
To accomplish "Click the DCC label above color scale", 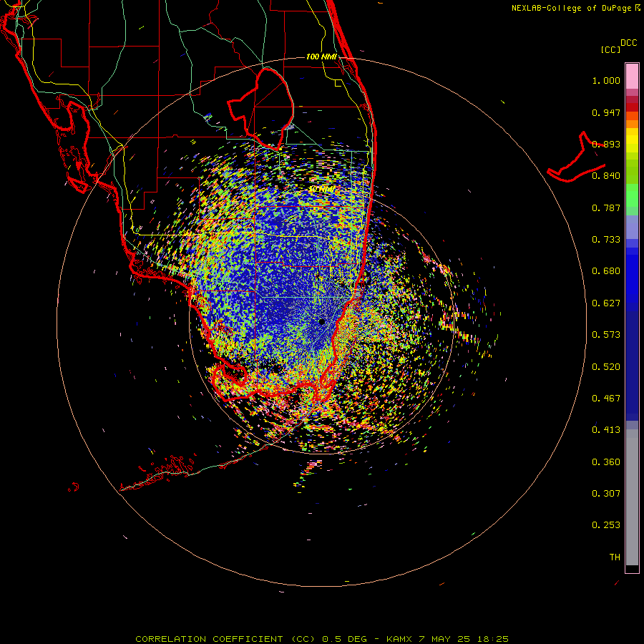I will (628, 43).
